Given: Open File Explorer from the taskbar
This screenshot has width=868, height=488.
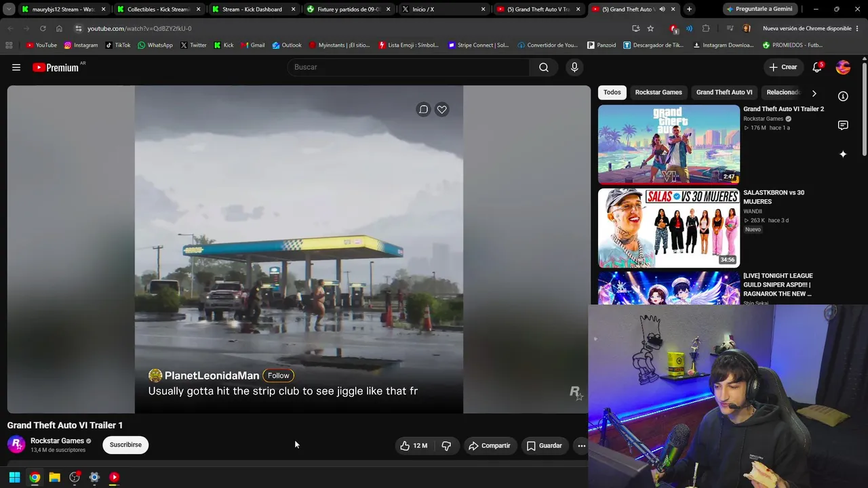Looking at the screenshot, I should [x=54, y=477].
